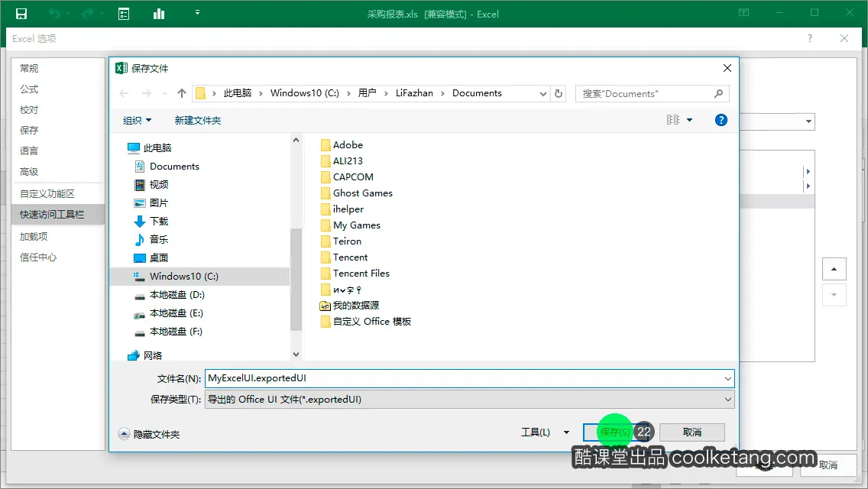The height and width of the screenshot is (489, 868).
Task: Expand the file name dropdown arrow
Action: (728, 379)
